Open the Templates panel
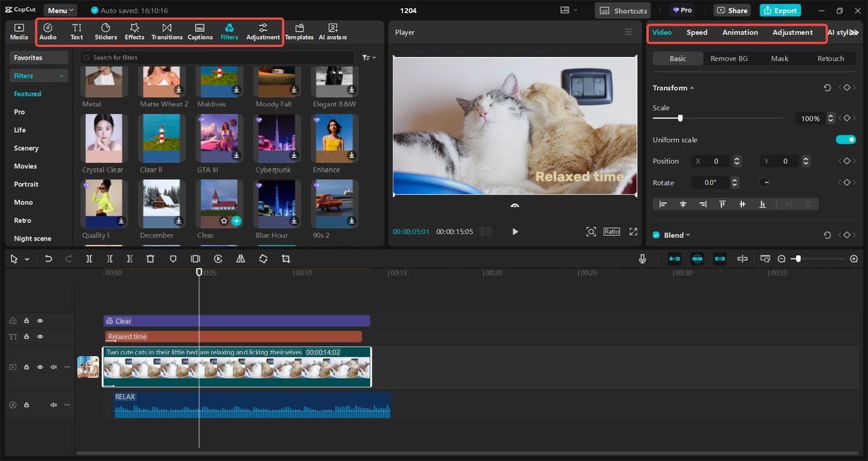Image resolution: width=868 pixels, height=461 pixels. click(299, 32)
